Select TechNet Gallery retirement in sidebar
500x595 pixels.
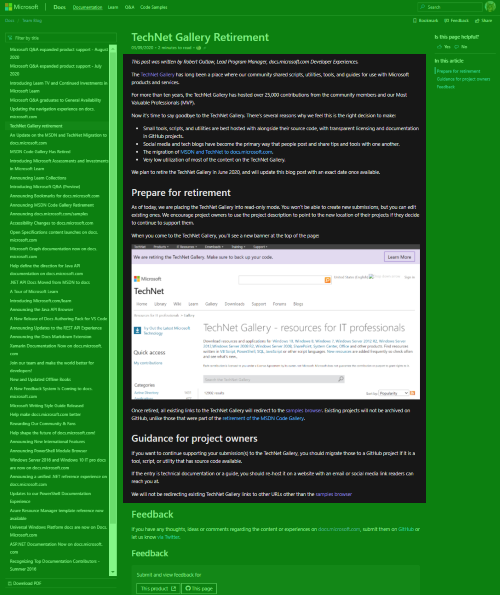click(36, 126)
